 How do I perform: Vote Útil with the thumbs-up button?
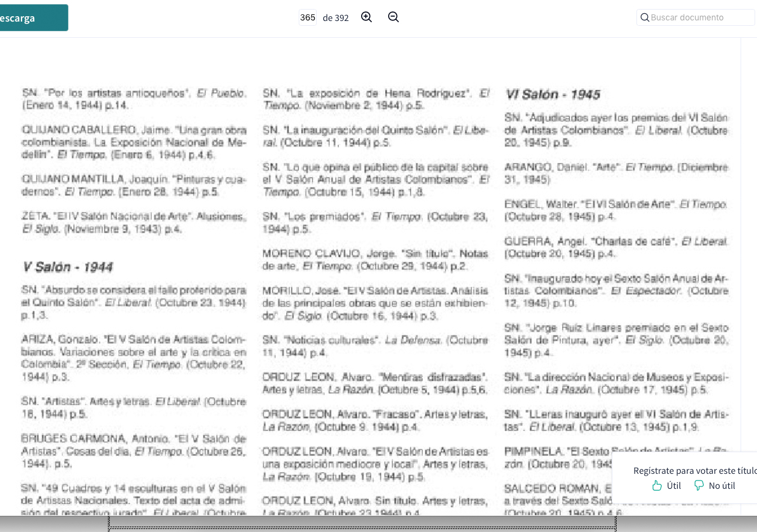tap(666, 486)
